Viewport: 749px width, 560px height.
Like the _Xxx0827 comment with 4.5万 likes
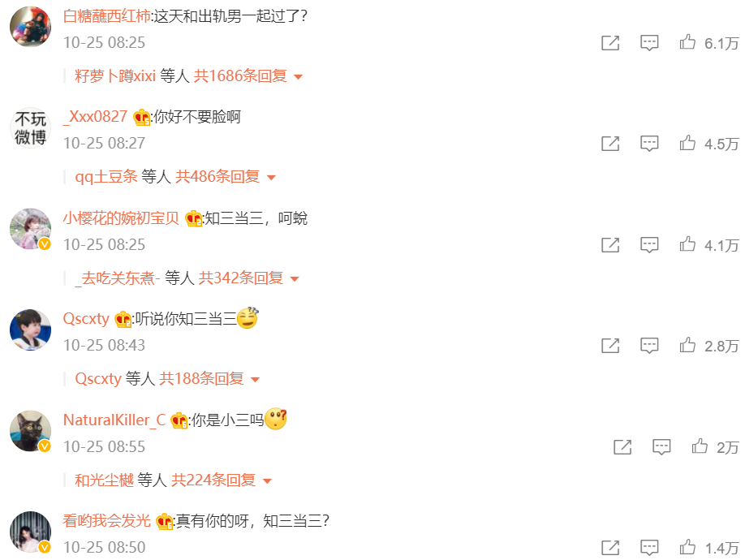click(687, 143)
